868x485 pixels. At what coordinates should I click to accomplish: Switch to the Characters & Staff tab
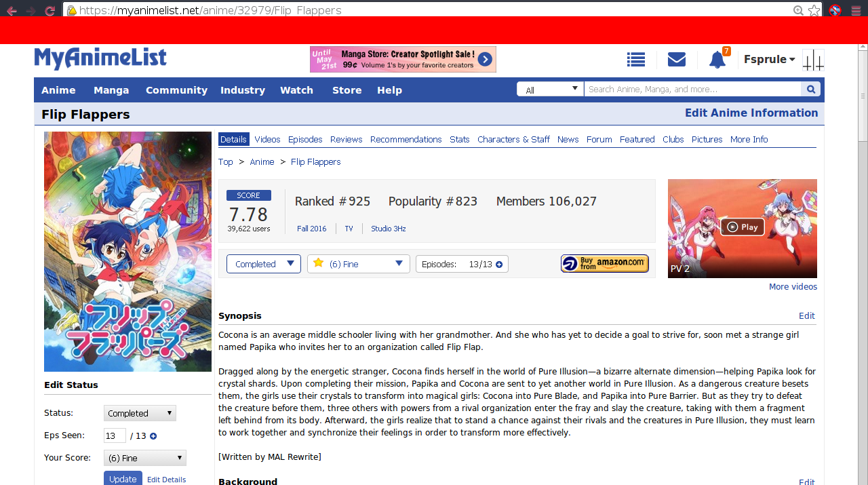tap(513, 139)
